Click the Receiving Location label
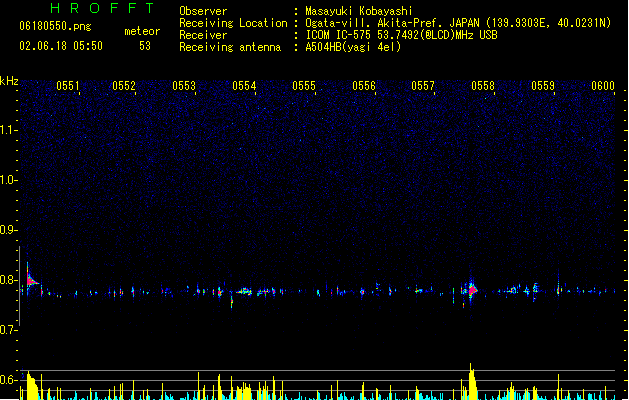This screenshot has height=400, width=629. [233, 23]
